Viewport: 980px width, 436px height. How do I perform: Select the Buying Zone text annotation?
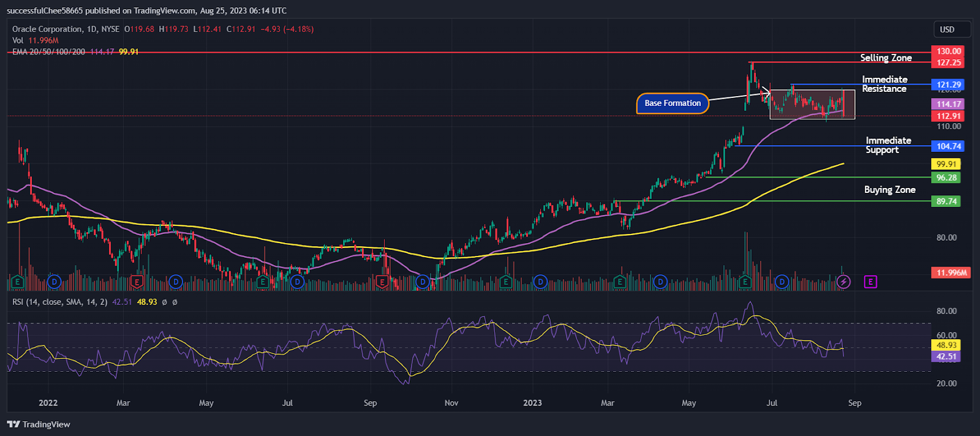(x=890, y=190)
